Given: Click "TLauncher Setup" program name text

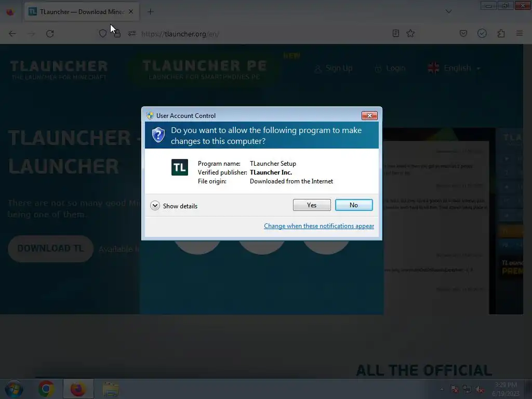Looking at the screenshot, I should (273, 164).
